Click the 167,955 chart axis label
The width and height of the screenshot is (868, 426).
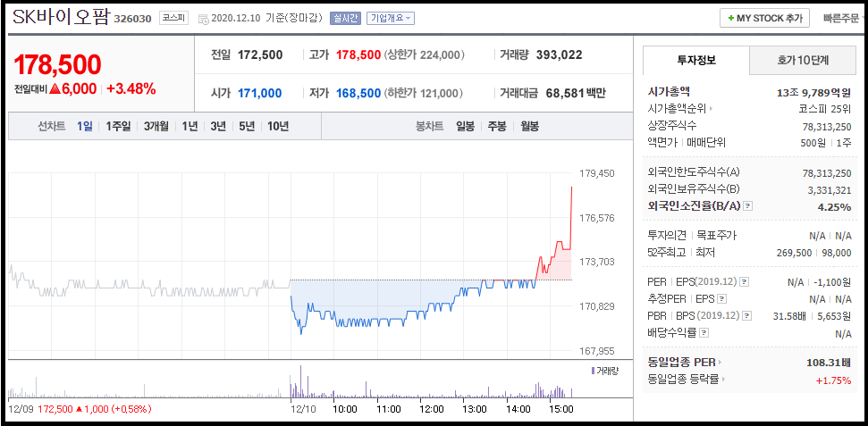click(597, 350)
